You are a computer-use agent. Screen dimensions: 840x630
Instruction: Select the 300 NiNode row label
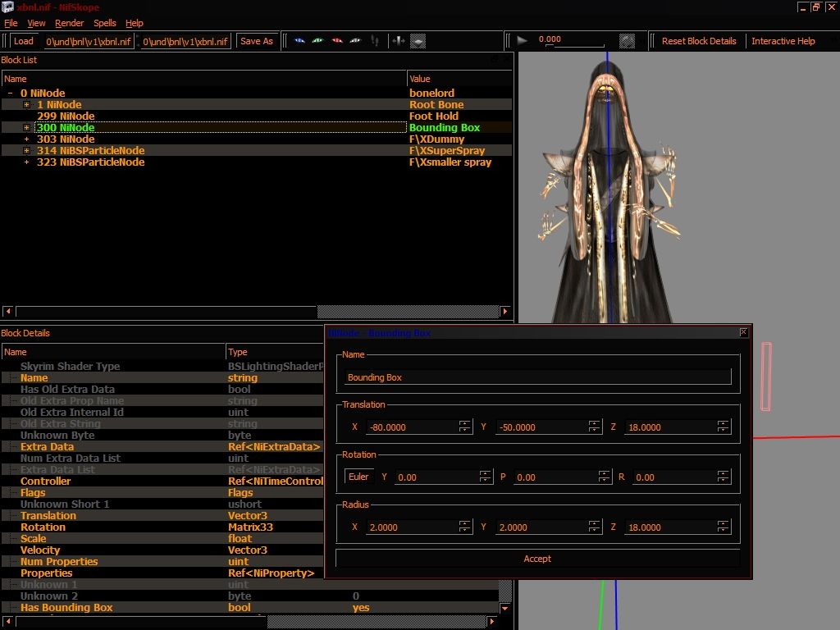pyautogui.click(x=66, y=127)
